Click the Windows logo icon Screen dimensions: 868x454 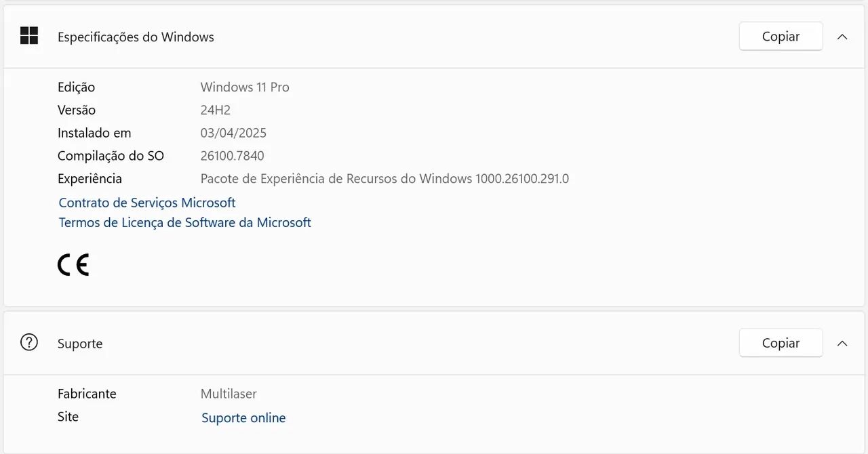pos(29,36)
